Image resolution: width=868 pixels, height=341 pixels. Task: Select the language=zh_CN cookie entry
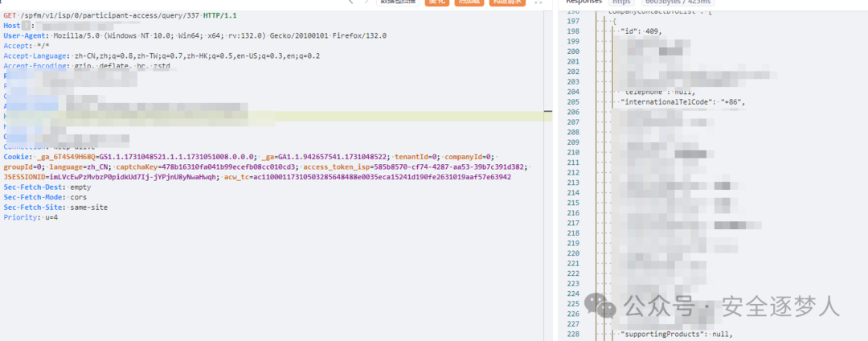80,166
